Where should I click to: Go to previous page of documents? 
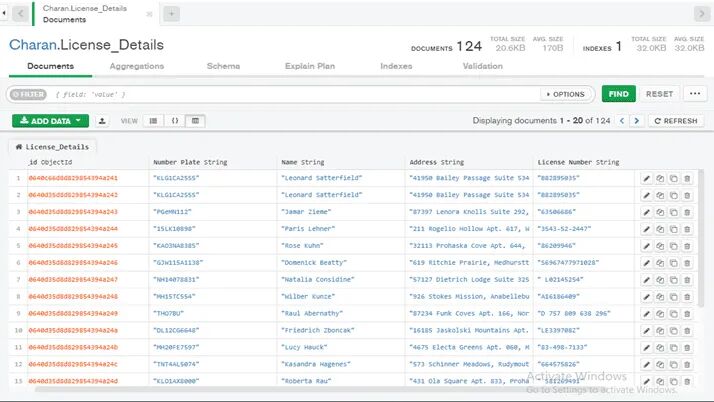622,121
